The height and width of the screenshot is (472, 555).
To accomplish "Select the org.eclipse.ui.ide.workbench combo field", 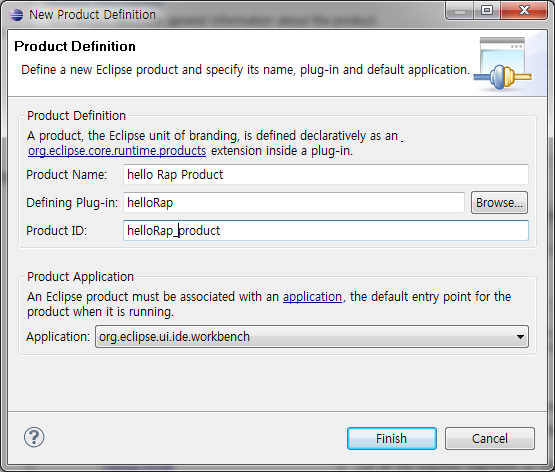I will (x=312, y=337).
